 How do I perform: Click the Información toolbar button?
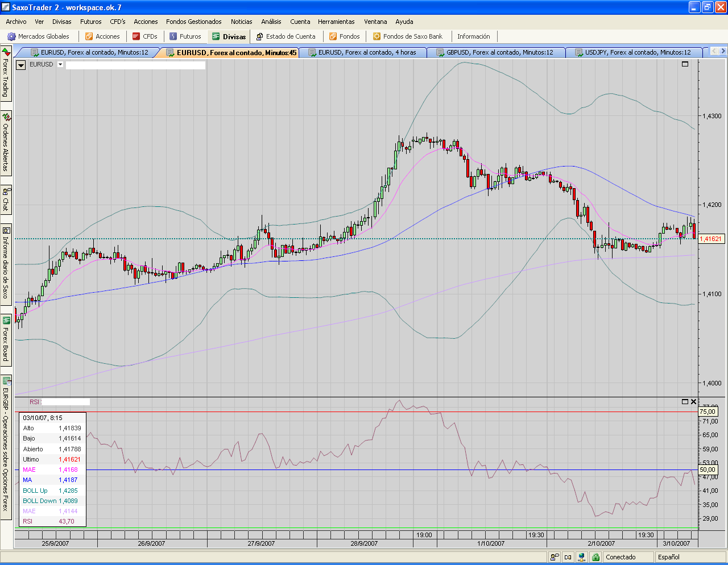tap(473, 36)
